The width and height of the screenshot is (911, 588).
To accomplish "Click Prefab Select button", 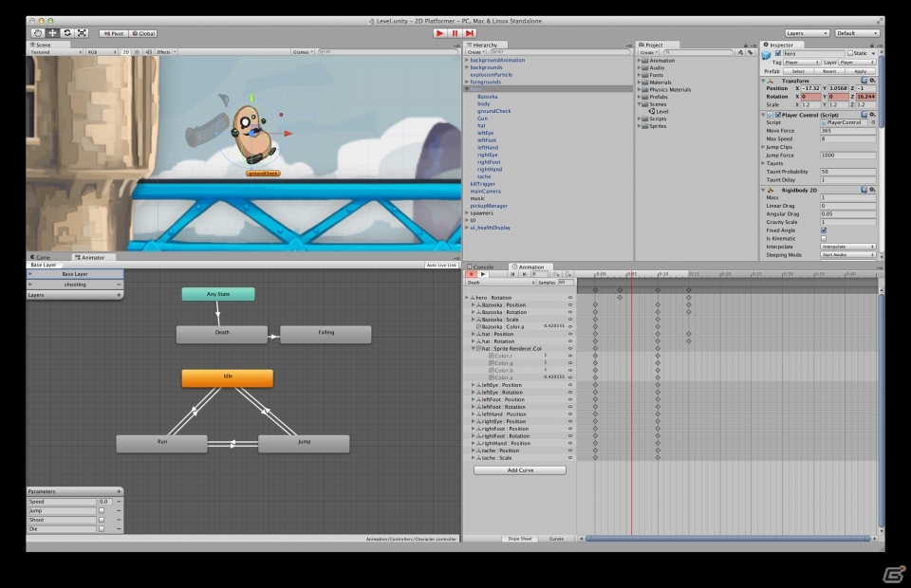I will [x=798, y=71].
